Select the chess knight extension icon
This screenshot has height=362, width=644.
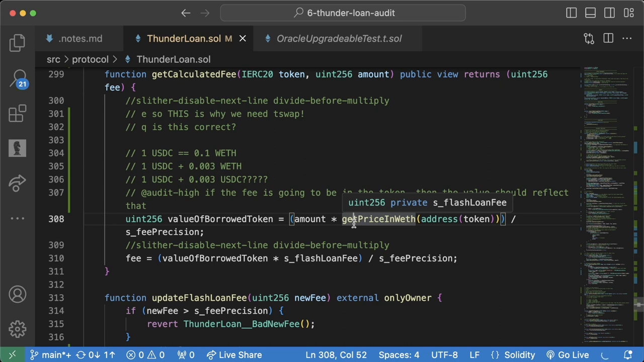tap(17, 147)
